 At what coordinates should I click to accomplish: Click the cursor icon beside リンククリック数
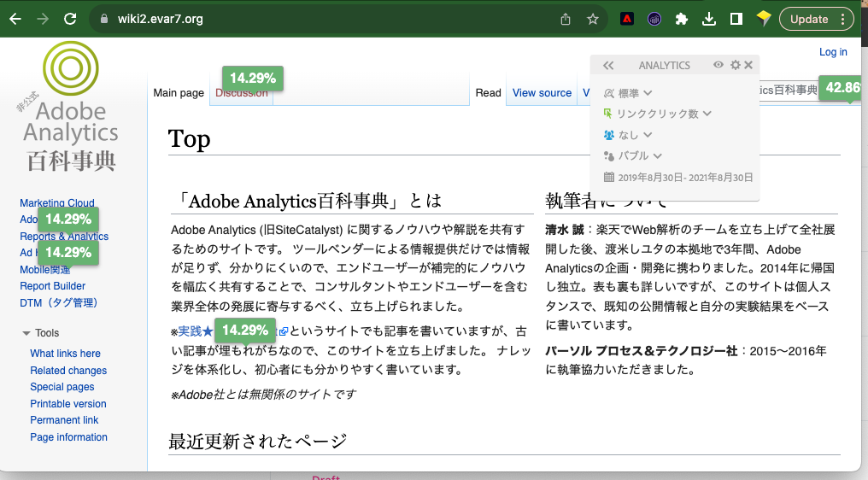click(607, 114)
